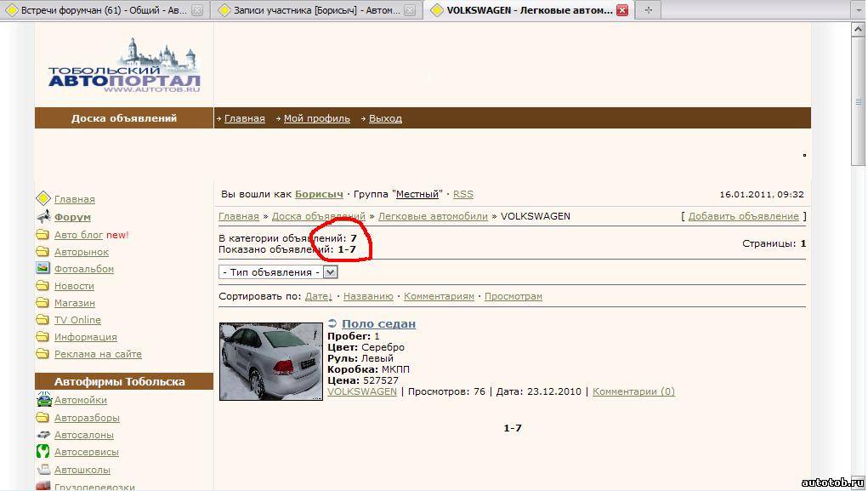Screen dimensions: 868x491
Task: Click the Борисыч username link
Action: (x=319, y=194)
